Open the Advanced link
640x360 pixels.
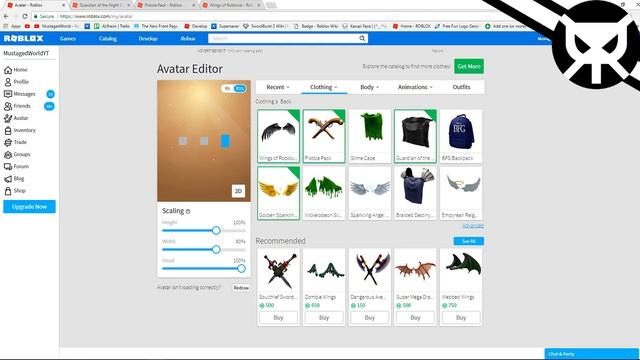[473, 226]
